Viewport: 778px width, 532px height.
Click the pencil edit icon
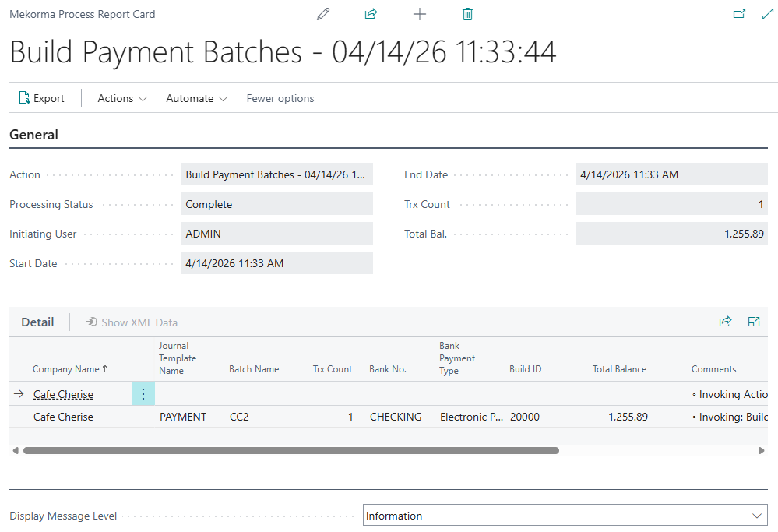323,14
